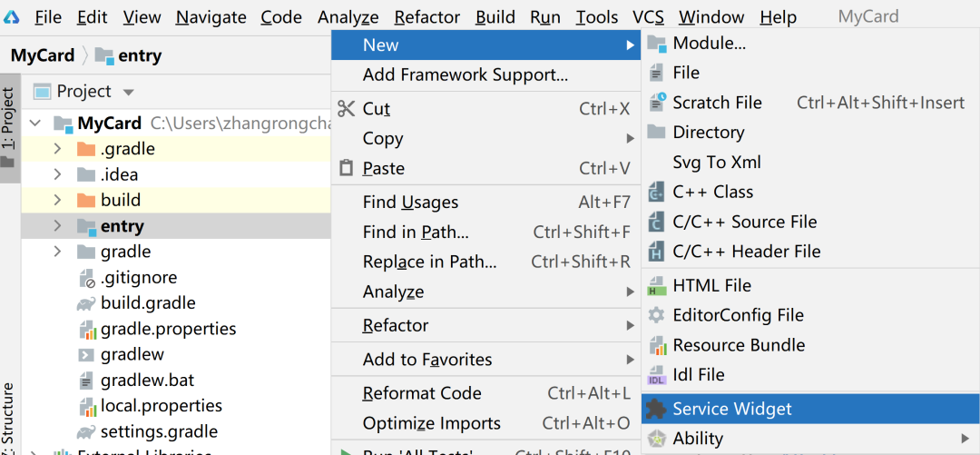Click the Paste clipboard icon

pyautogui.click(x=346, y=168)
